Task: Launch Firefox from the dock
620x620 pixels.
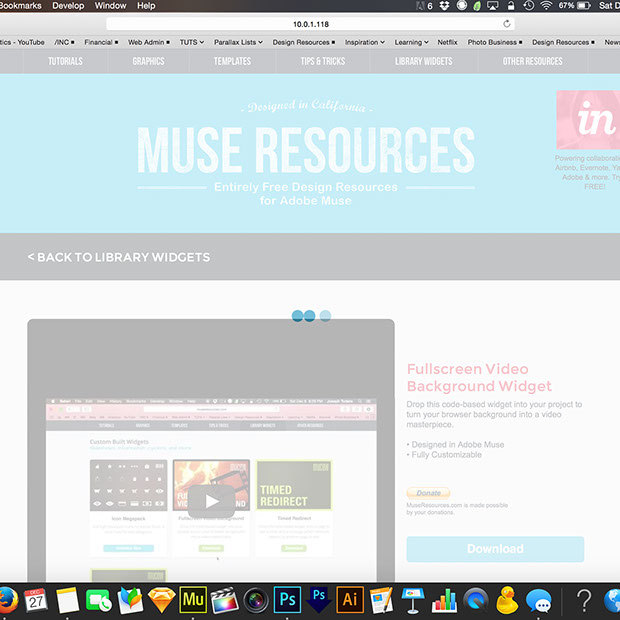Action: pos(8,599)
